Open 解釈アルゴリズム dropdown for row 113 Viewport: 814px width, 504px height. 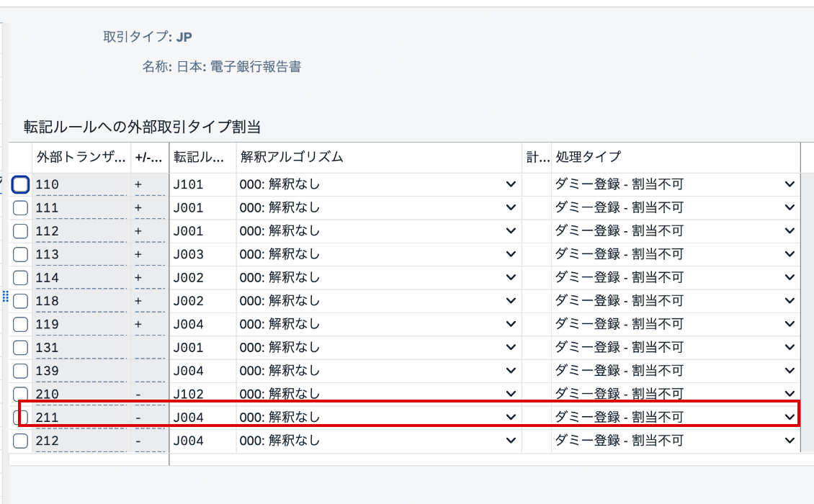pyautogui.click(x=511, y=254)
